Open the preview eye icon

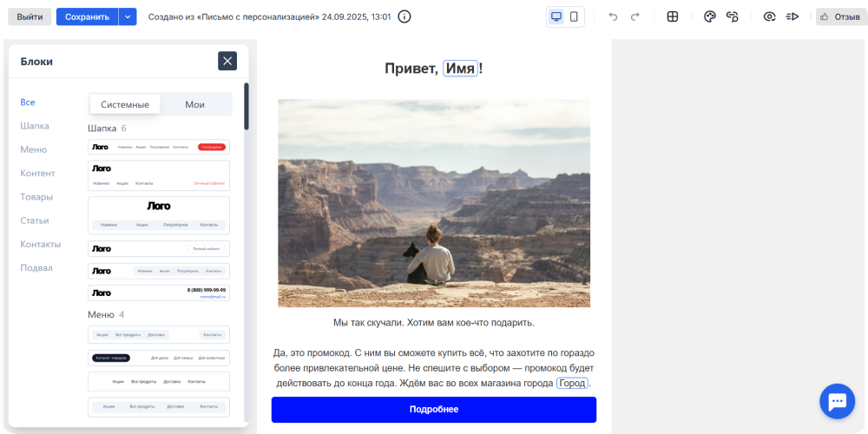click(x=769, y=16)
